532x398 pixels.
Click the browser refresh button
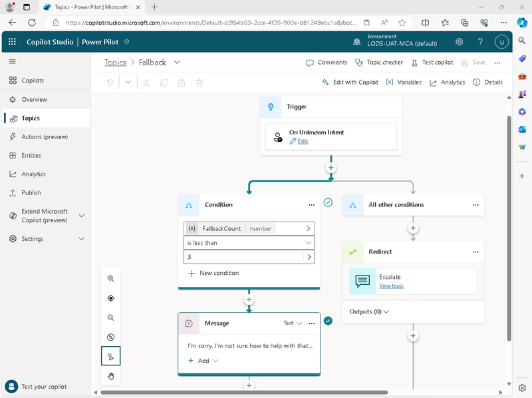click(32, 23)
